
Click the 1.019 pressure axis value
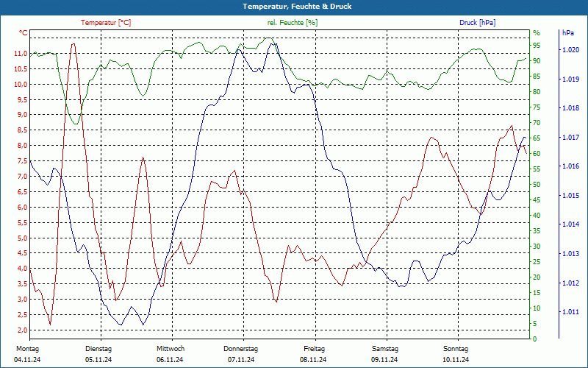pyautogui.click(x=570, y=79)
